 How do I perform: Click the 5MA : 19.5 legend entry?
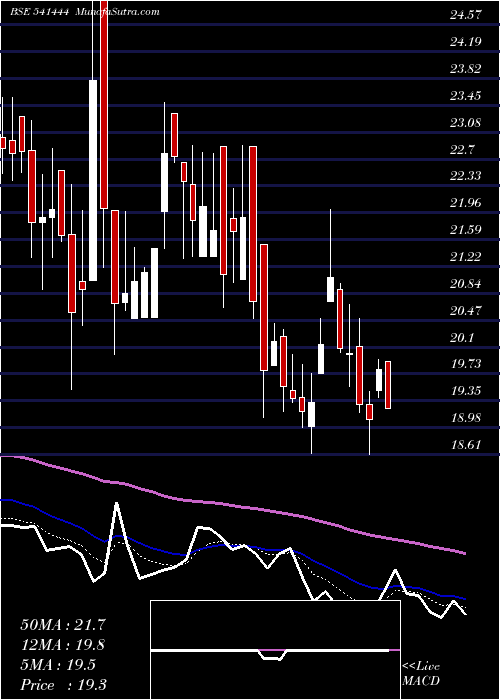pyautogui.click(x=58, y=665)
